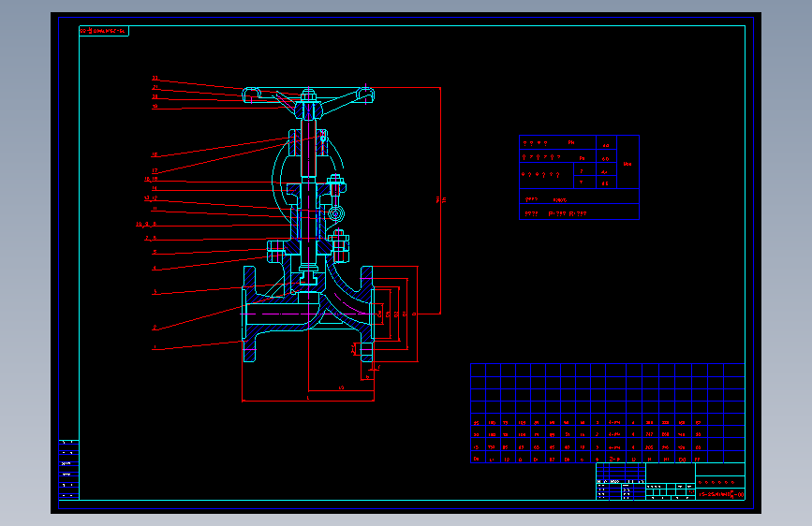Screen dimensions: 812x526
Task: Select part callout number 2
Action: (x=155, y=328)
